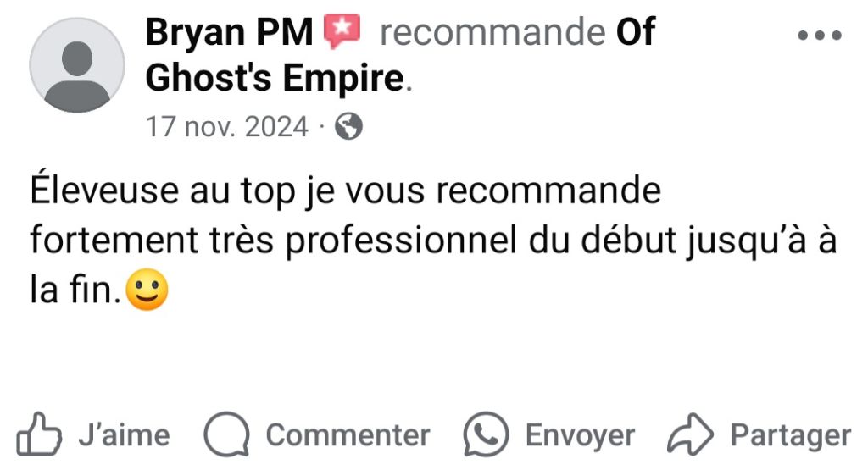Open Bryan PM's profile picture avatar
Screen dimensions: 868x470
tap(77, 65)
